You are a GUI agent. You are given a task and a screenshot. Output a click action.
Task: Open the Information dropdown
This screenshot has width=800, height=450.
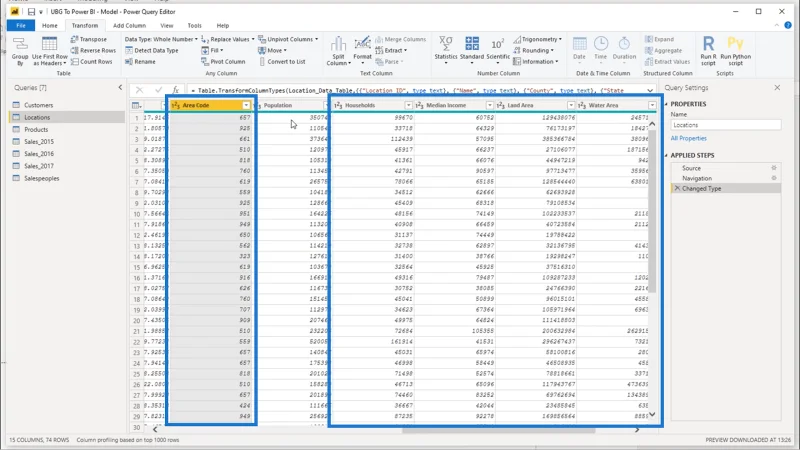pos(535,62)
